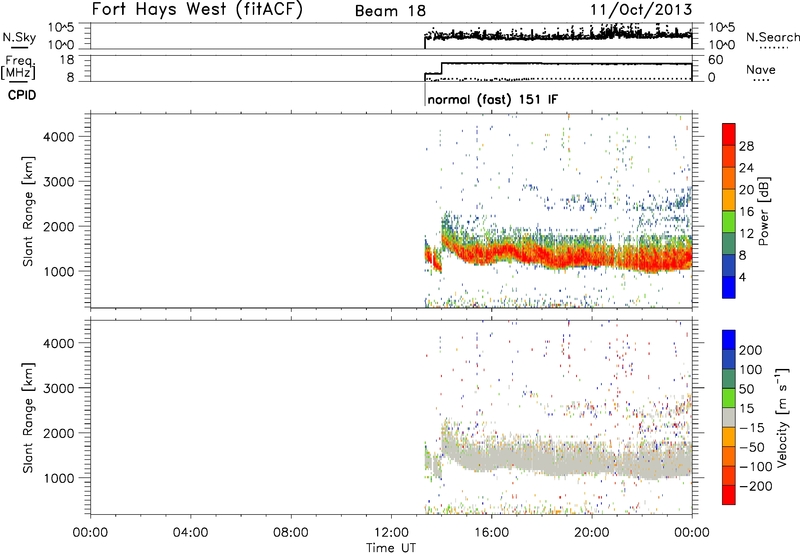Click the gray segment of velocity colorbar
The width and height of the screenshot is (800, 554).
pos(729,417)
